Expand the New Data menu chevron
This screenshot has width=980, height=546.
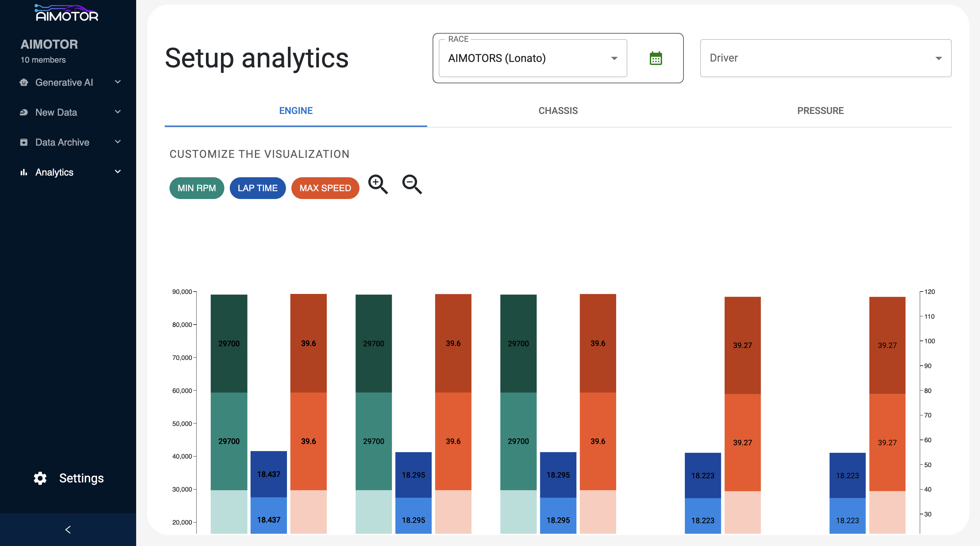tap(117, 112)
